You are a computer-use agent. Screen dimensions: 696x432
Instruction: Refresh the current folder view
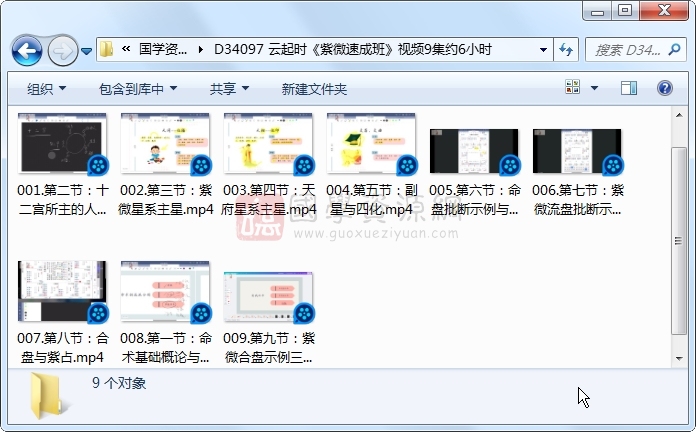pyautogui.click(x=566, y=50)
